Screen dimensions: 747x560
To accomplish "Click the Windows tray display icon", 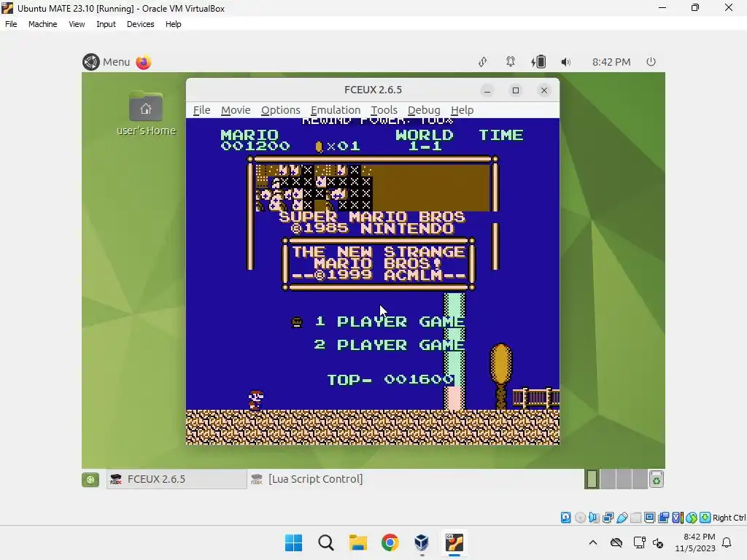I will pos(639,542).
